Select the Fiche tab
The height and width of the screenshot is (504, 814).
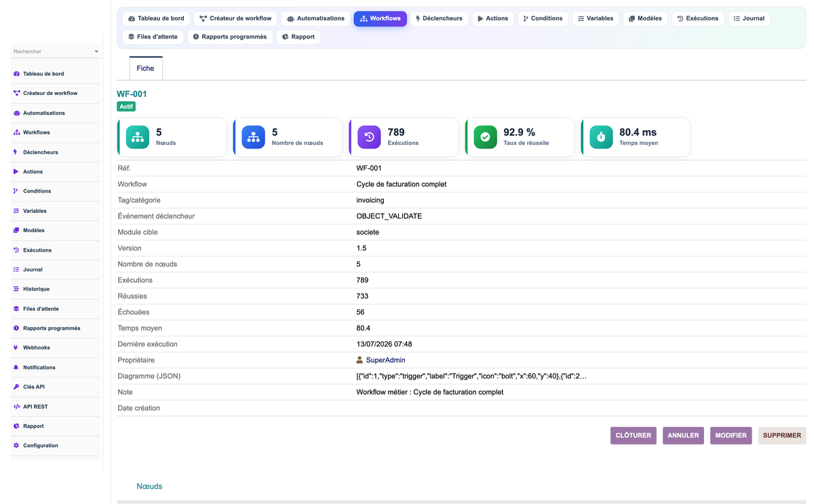tap(145, 69)
